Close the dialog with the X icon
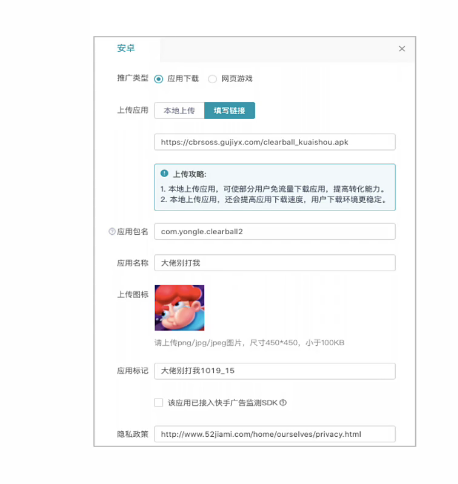This screenshot has height=484, width=458. click(x=402, y=49)
